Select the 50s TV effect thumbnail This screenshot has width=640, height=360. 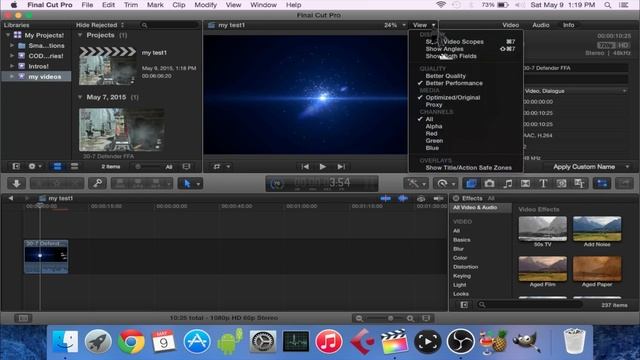pyautogui.click(x=542, y=229)
